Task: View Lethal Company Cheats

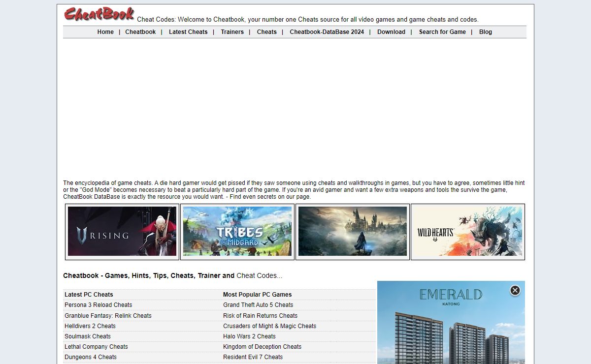Action: coord(96,347)
